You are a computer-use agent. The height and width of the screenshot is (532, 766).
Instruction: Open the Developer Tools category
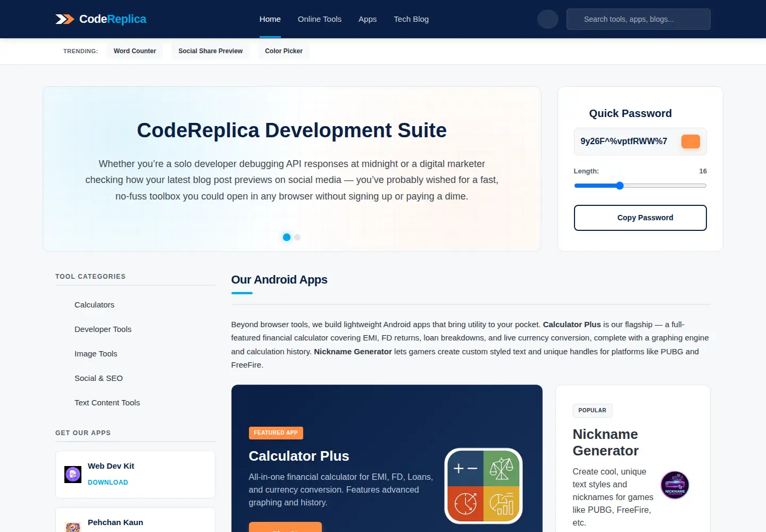[103, 329]
